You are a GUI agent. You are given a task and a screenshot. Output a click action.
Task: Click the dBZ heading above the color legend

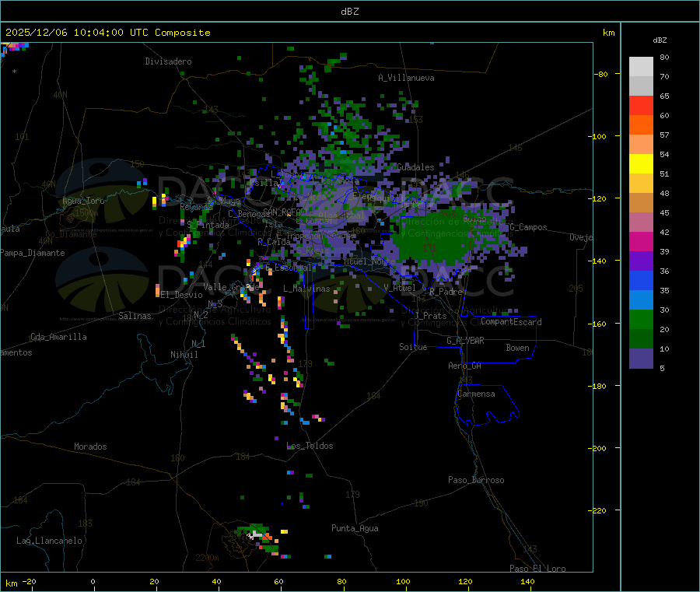coord(660,40)
